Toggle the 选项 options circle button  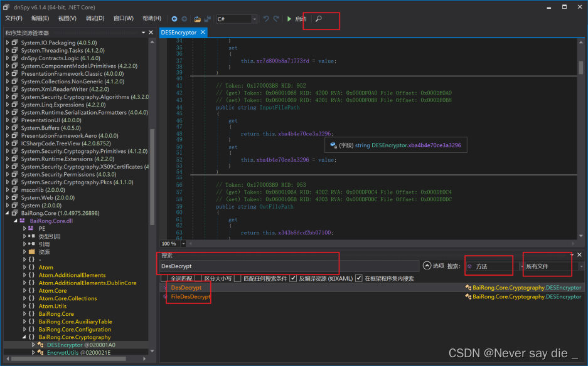point(427,266)
